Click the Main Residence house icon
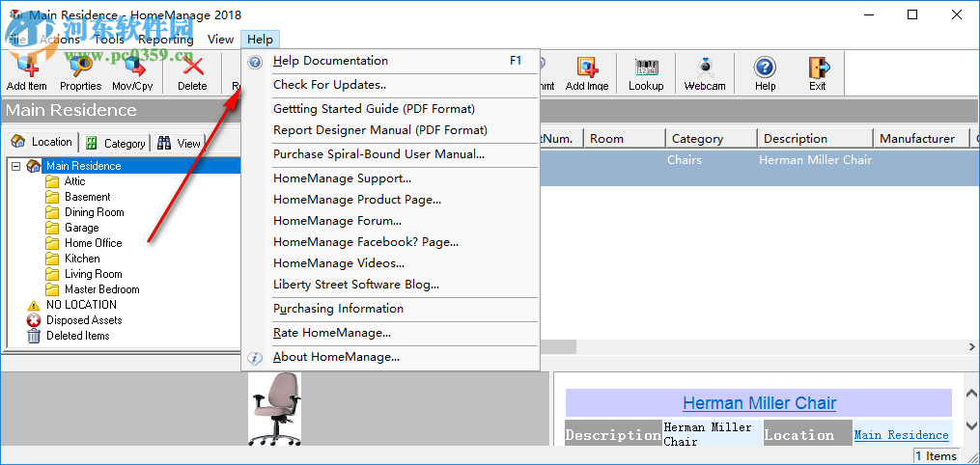Screen dimensions: 980x465 coord(34,166)
